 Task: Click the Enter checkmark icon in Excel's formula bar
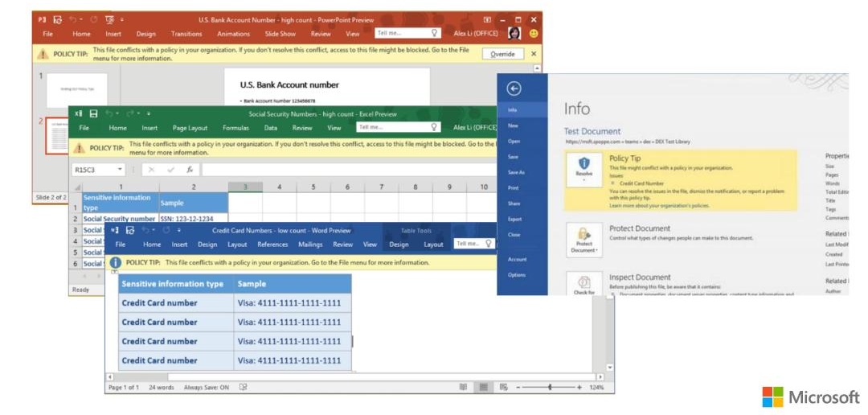(171, 170)
